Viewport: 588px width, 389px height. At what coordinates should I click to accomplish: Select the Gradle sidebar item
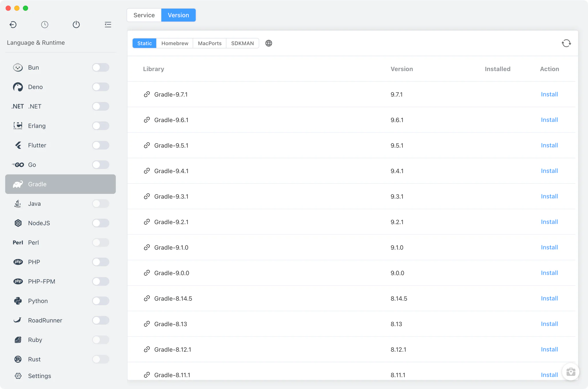tap(60, 184)
